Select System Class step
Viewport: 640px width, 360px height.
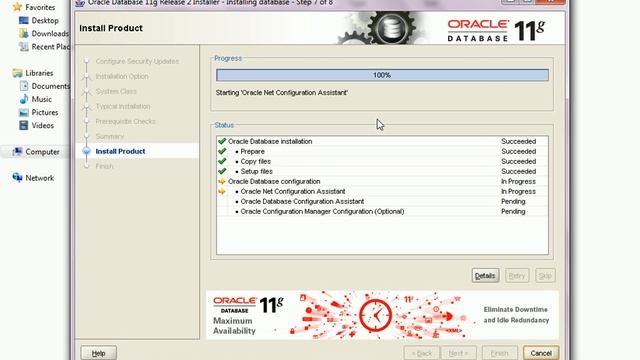116,91
